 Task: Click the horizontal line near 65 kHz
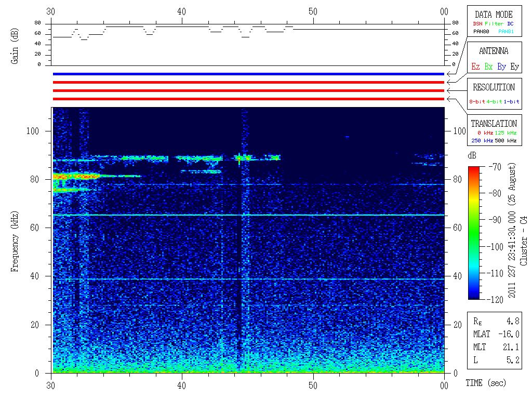(248, 215)
